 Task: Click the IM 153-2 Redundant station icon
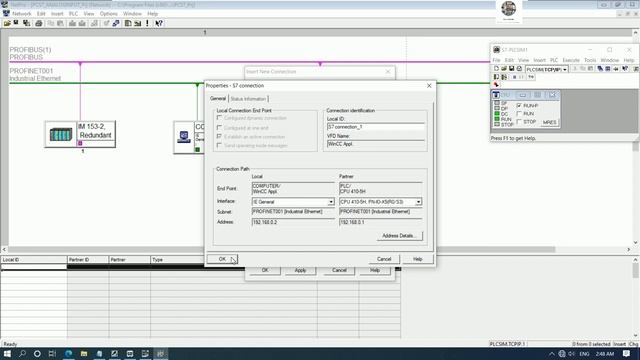click(61, 134)
